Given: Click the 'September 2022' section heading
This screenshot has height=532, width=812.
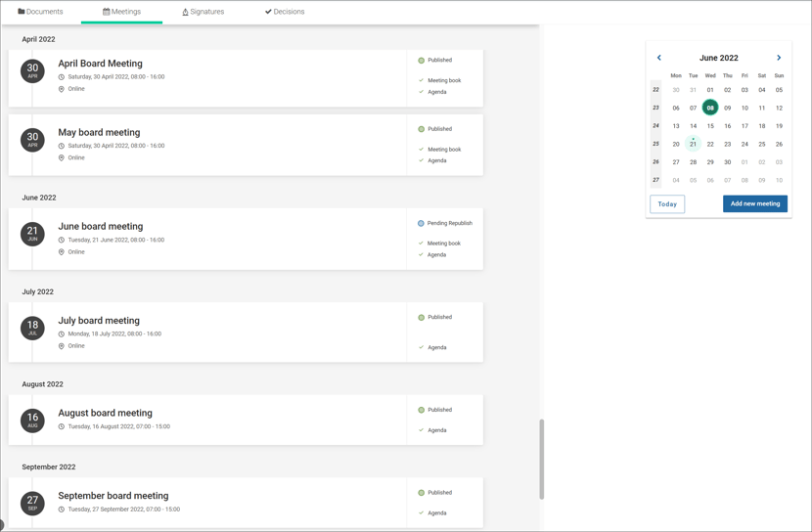Looking at the screenshot, I should [x=49, y=466].
